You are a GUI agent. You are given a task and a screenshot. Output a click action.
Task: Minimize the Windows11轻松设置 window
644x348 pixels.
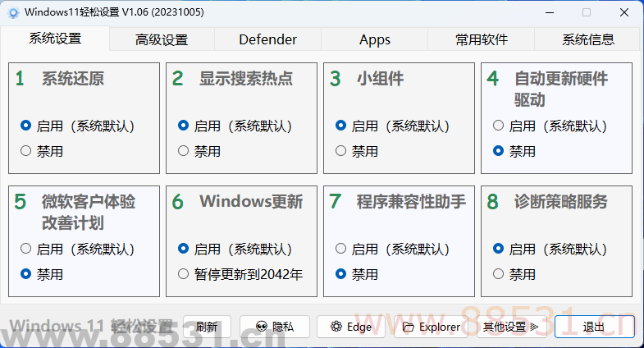pyautogui.click(x=550, y=13)
